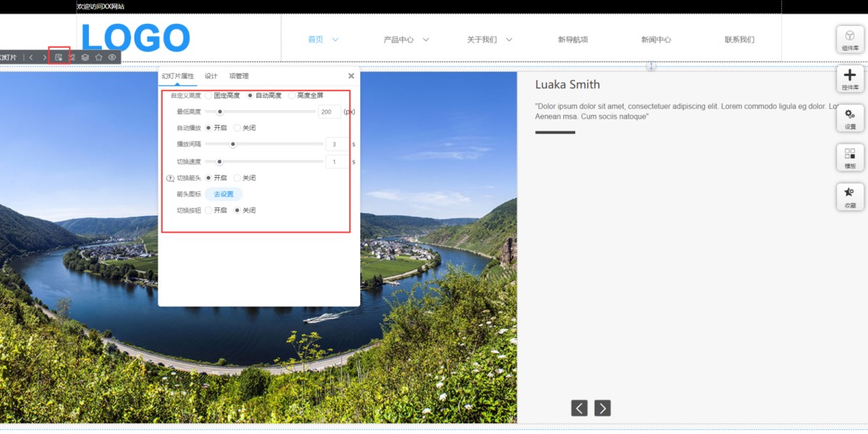
Task: Turn off 自动播放 by selecting 关闭
Action: tap(237, 128)
